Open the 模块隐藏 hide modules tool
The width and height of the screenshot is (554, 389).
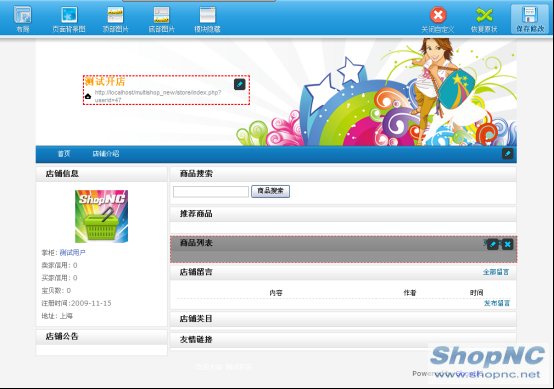[x=207, y=19]
